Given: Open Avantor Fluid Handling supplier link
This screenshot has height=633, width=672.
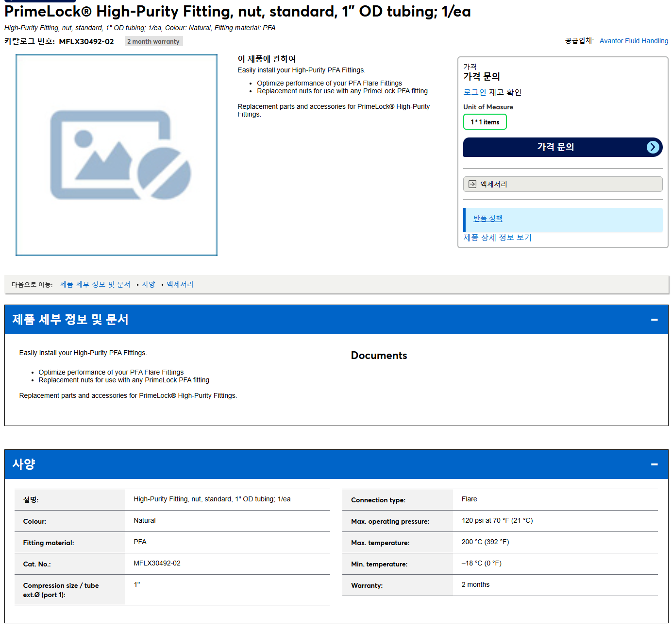Looking at the screenshot, I should [634, 41].
